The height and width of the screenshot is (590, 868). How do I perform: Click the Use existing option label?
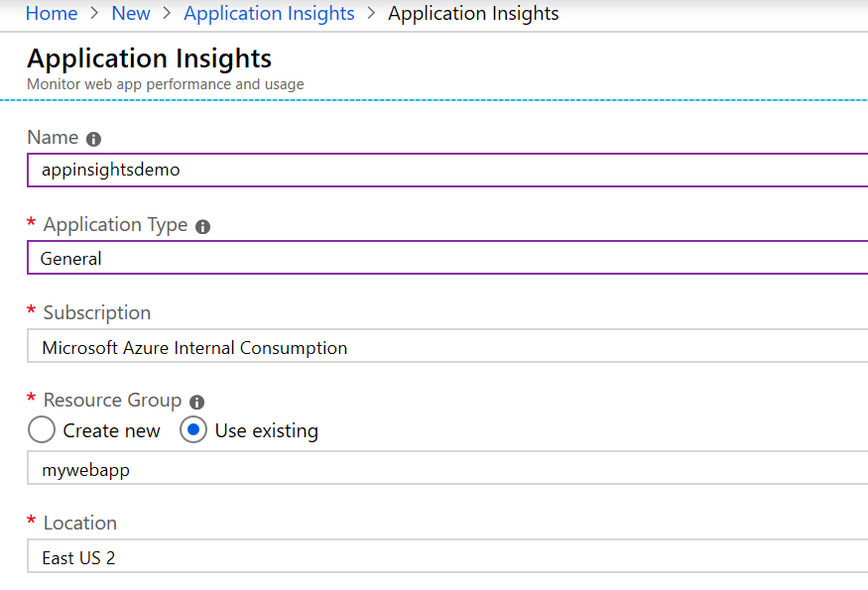[266, 430]
